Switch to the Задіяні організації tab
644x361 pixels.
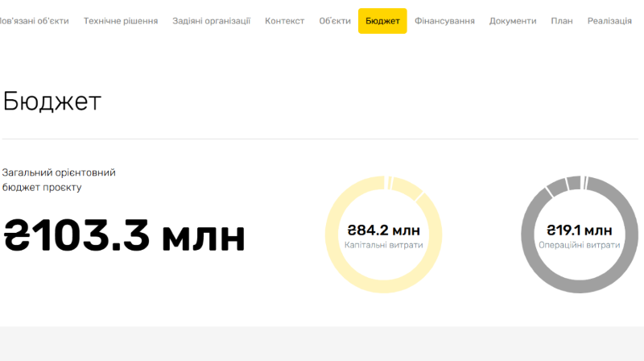(211, 21)
